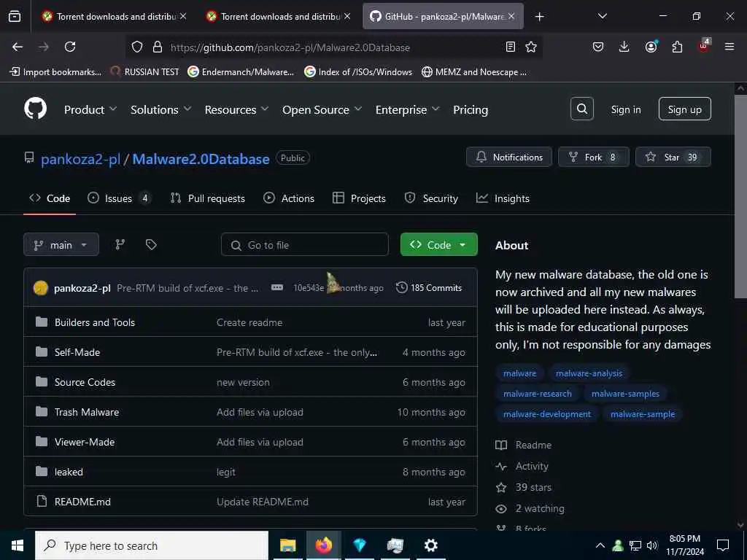
Task: Switch to Projects tab
Action: coord(359,198)
